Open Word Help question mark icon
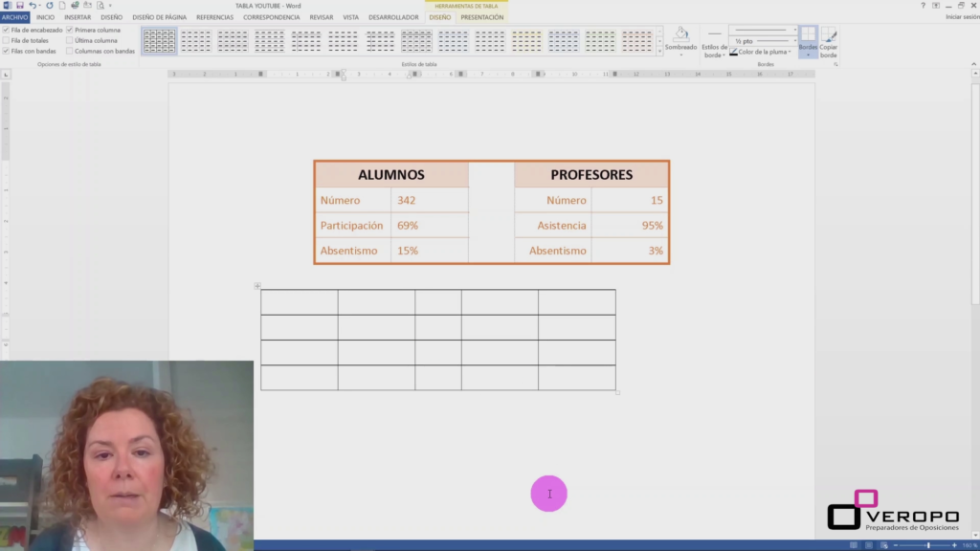 point(924,5)
